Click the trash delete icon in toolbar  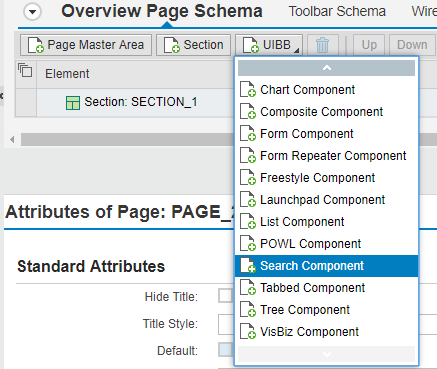pos(322,45)
